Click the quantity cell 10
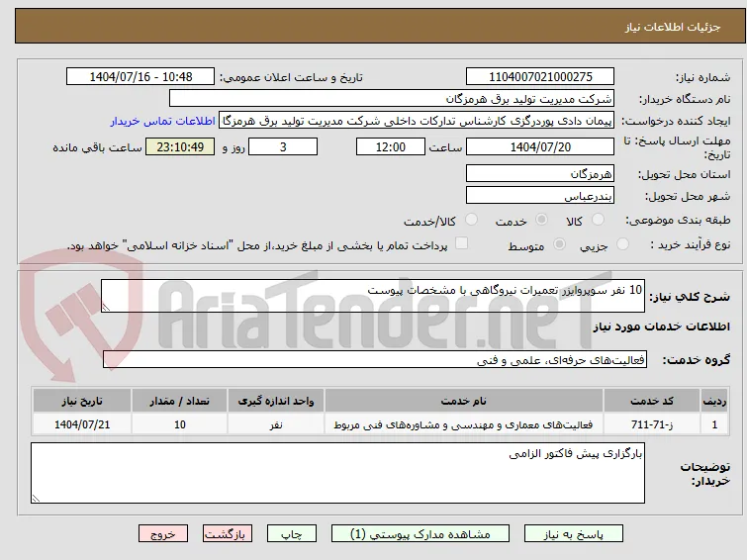The image size is (747, 560). pyautogui.click(x=180, y=424)
